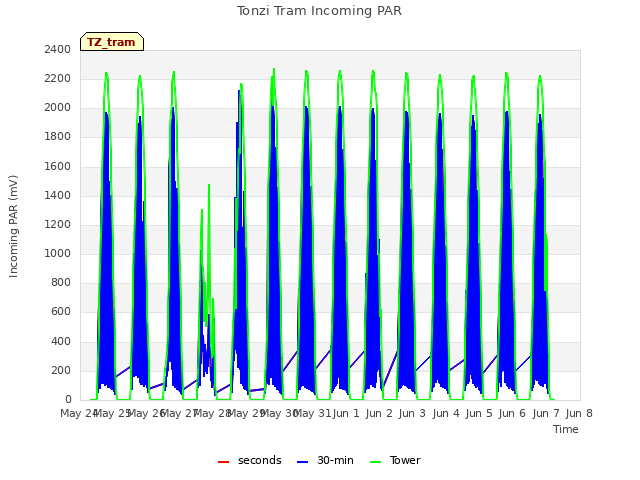Click the Jun 5 x-axis date label
Screen dimensions: 640x480
coord(479,413)
